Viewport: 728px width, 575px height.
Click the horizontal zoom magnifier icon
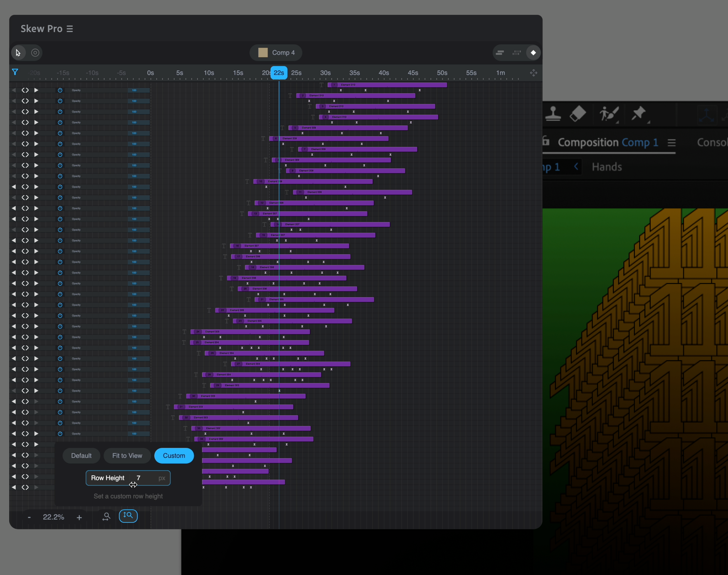pos(106,516)
